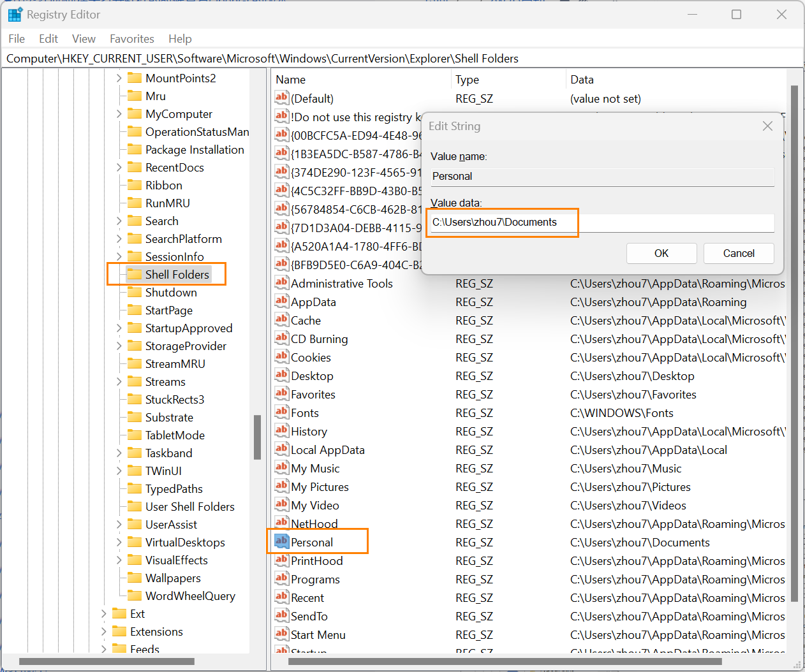805x672 pixels.
Task: Click the string icon next to AppData
Action: (x=281, y=301)
